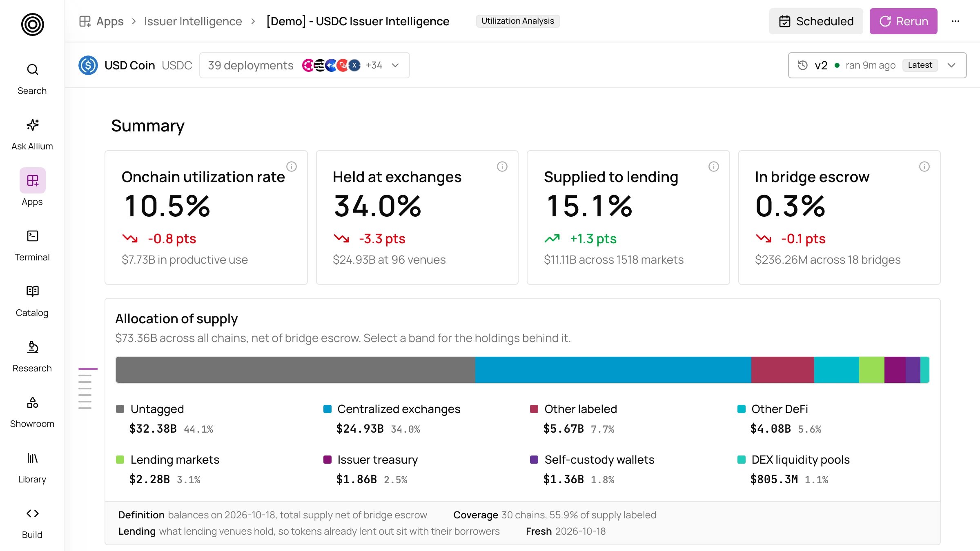980x551 pixels.
Task: Open the Showroom sidebar item
Action: 32,412
